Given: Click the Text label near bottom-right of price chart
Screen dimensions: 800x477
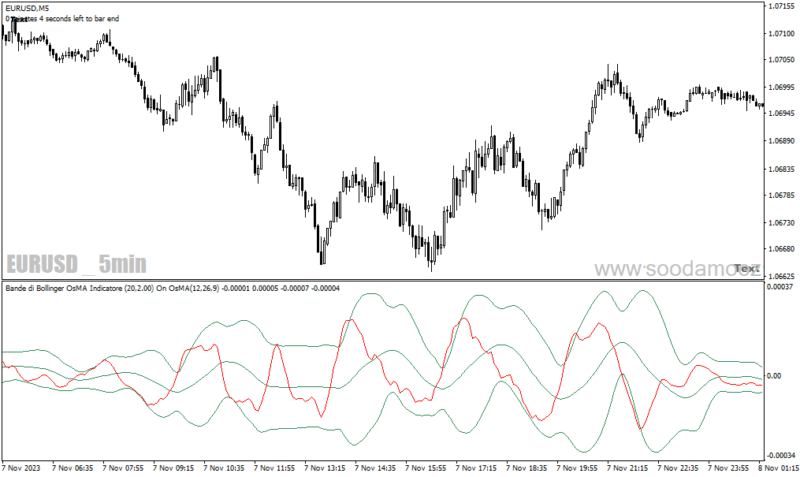Looking at the screenshot, I should 746,268.
